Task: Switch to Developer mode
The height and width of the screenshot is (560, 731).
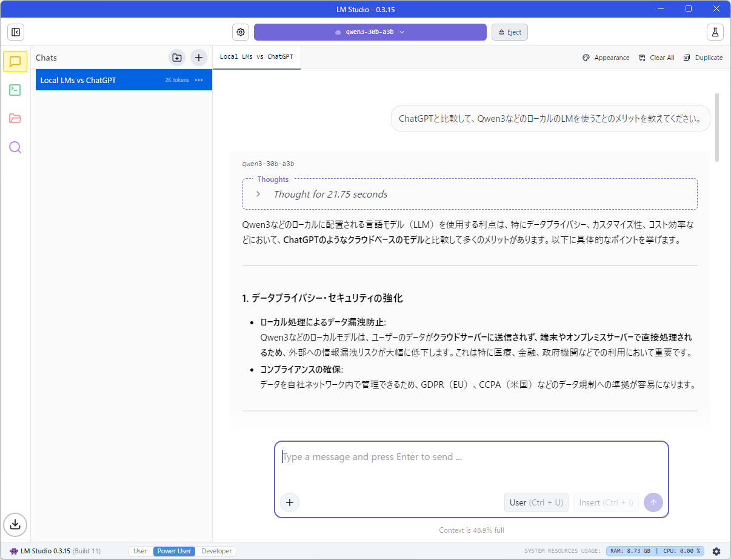Action: pyautogui.click(x=216, y=551)
